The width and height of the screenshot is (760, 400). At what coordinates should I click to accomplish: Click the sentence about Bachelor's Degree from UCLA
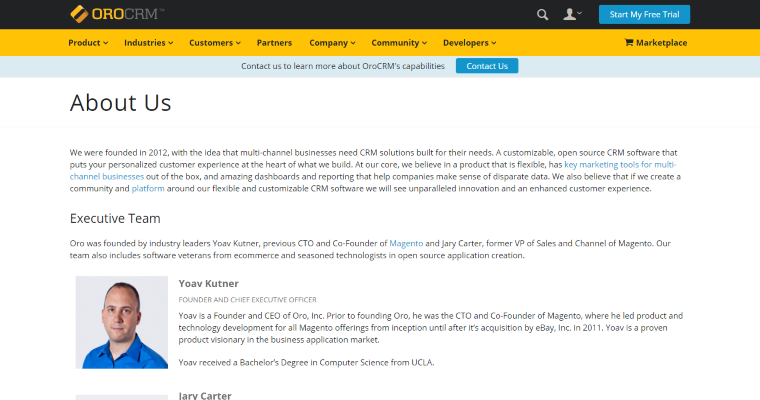(x=306, y=363)
